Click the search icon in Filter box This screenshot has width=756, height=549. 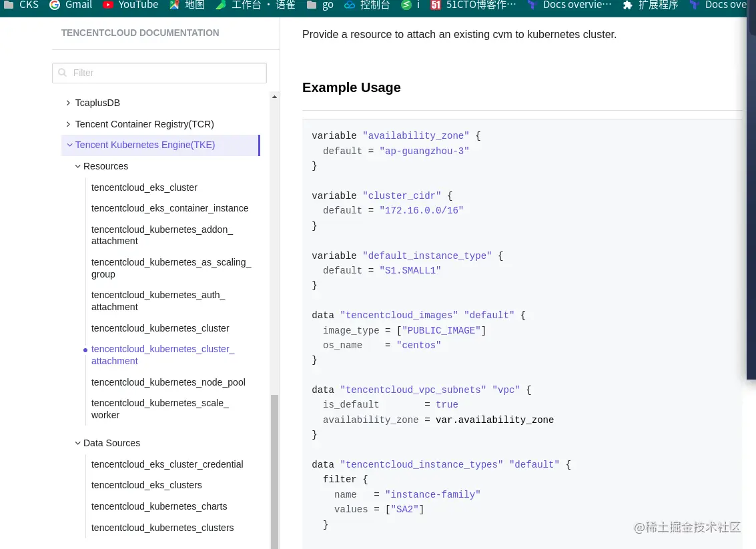[x=62, y=73]
